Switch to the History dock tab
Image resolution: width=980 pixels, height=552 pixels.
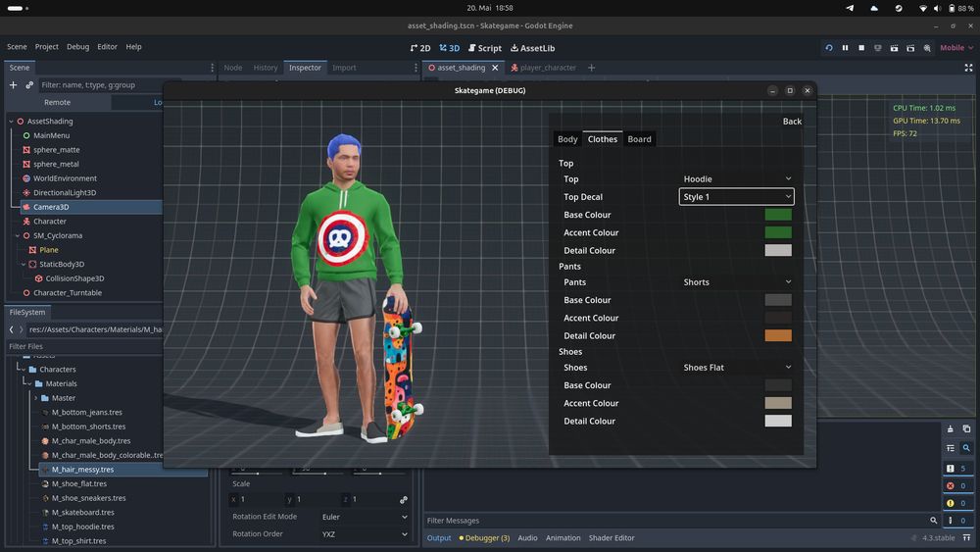click(266, 68)
